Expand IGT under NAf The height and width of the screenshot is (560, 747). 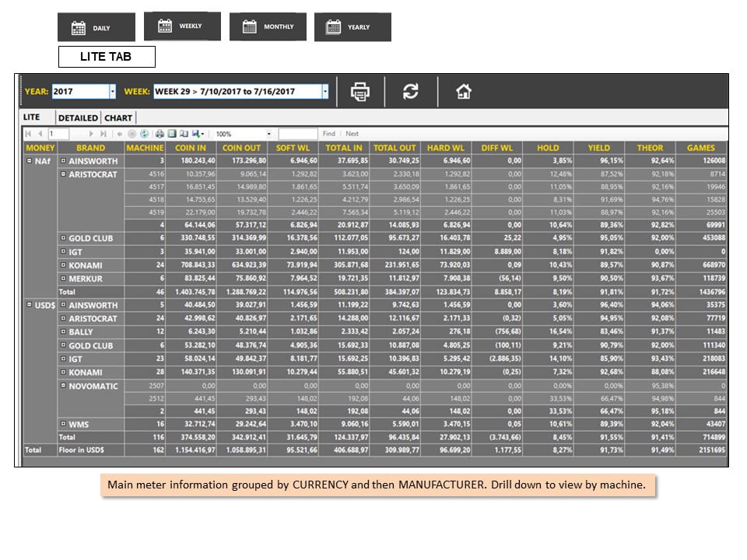point(63,251)
